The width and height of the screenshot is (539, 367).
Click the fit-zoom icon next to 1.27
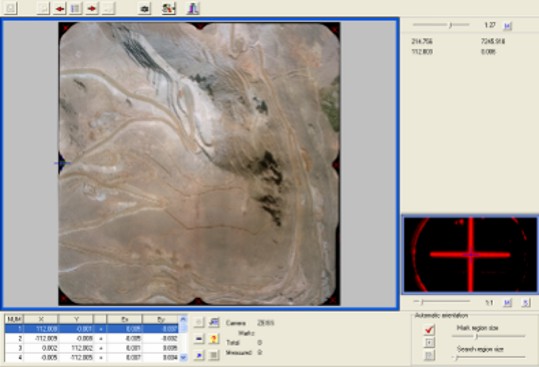(507, 26)
